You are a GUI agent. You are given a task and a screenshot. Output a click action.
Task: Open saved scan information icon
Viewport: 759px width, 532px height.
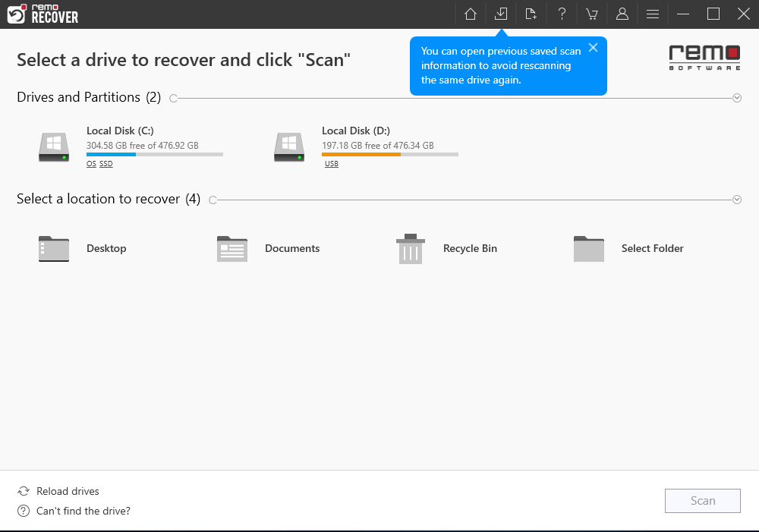pos(501,14)
